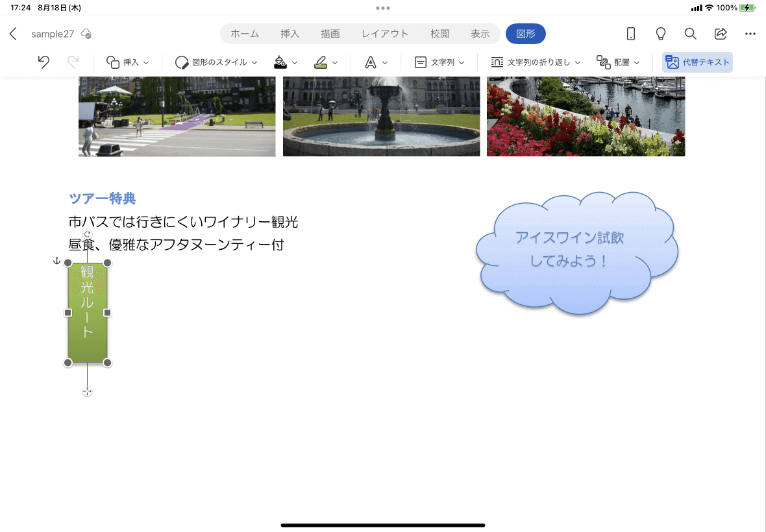
Task: Open search with magnifier icon
Action: tap(690, 34)
